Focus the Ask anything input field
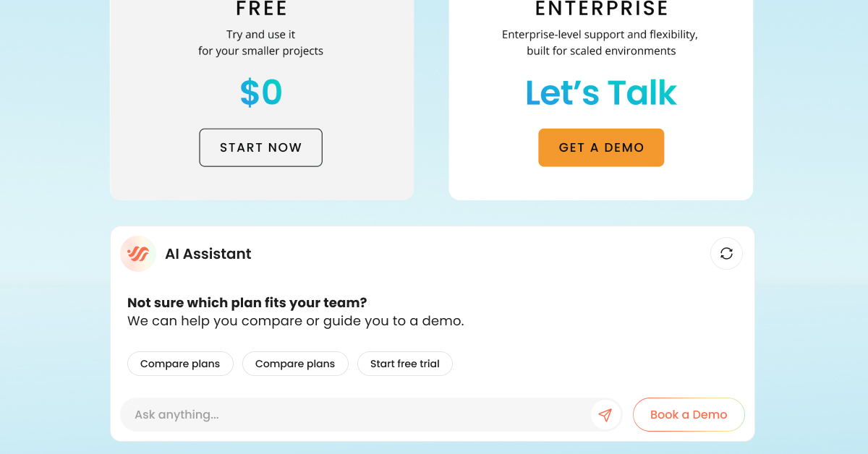The height and width of the screenshot is (454, 868). (354, 415)
